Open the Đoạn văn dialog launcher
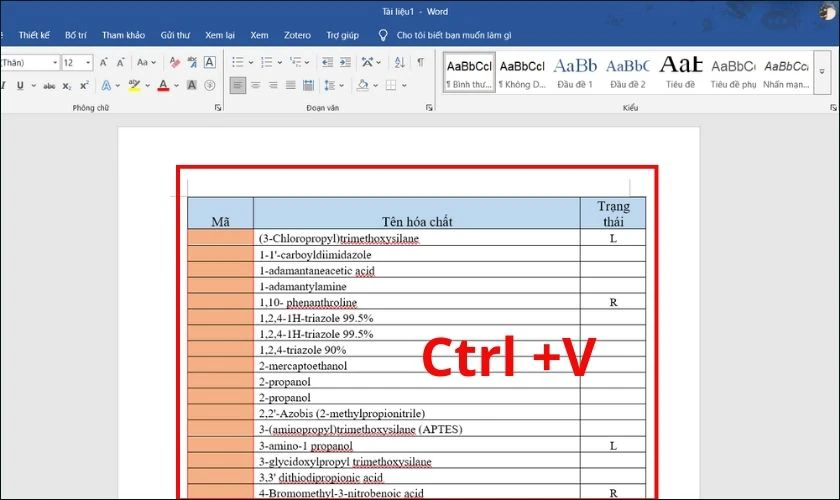This screenshot has width=840, height=500. pyautogui.click(x=429, y=108)
